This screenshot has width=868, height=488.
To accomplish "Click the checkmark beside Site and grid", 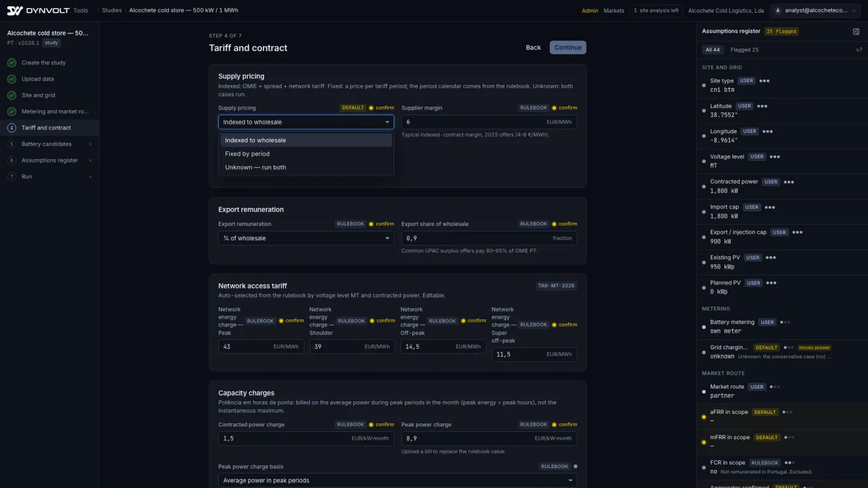I will click(x=11, y=95).
